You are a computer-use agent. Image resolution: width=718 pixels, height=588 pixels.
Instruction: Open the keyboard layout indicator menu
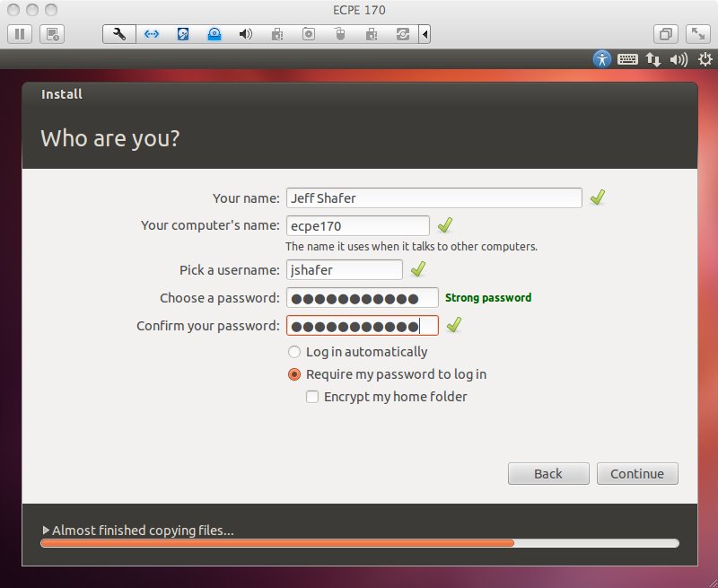point(627,59)
